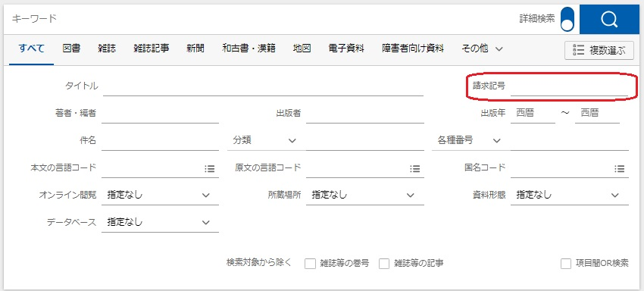This screenshot has height=291, width=644.
Task: Expand the その他 tab dropdown
Action: click(482, 48)
